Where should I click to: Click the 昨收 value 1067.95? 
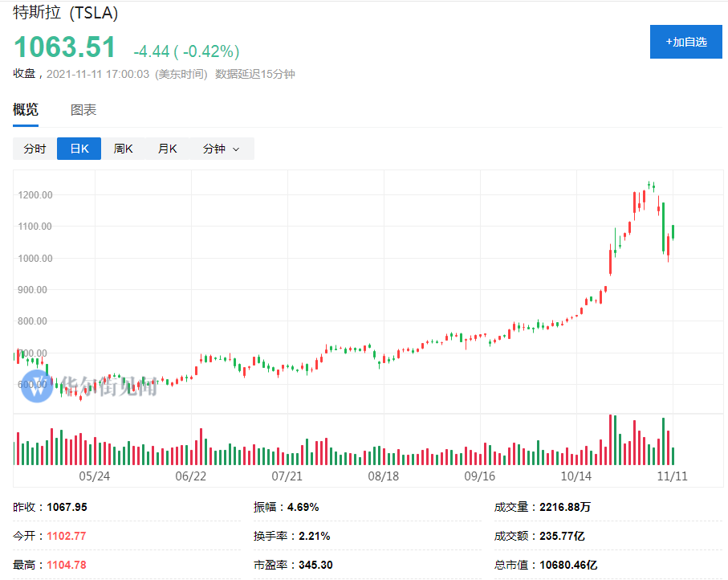[x=67, y=507]
